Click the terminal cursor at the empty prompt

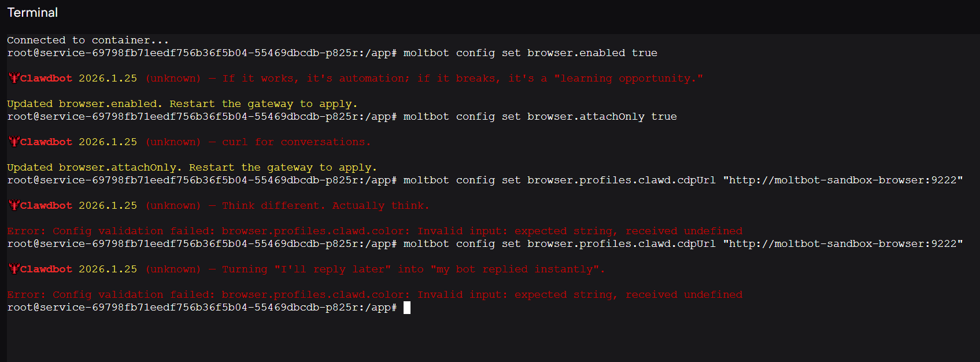pyautogui.click(x=407, y=308)
